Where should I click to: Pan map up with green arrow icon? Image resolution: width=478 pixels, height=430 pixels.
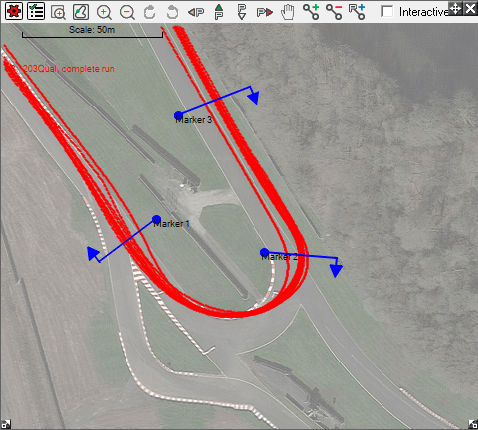(219, 12)
